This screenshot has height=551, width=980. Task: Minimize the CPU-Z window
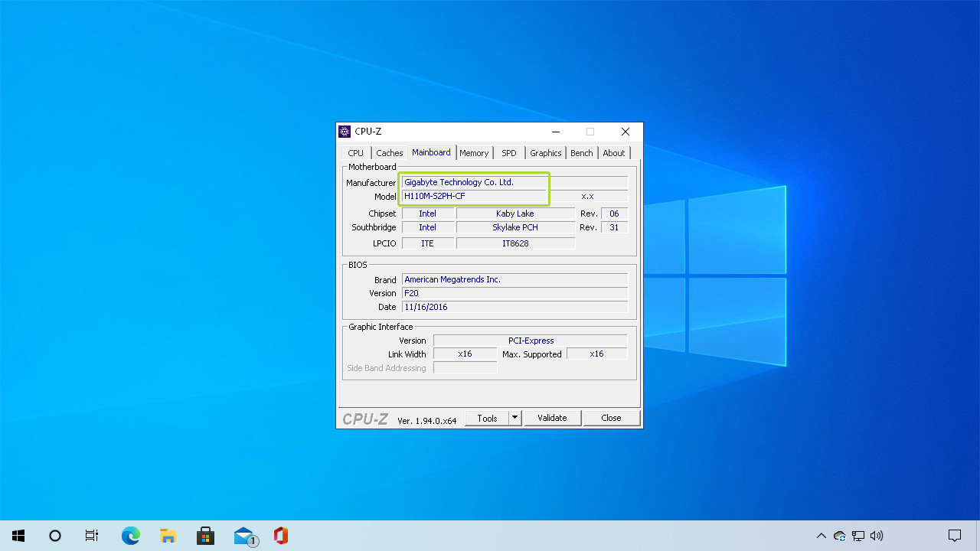[556, 132]
